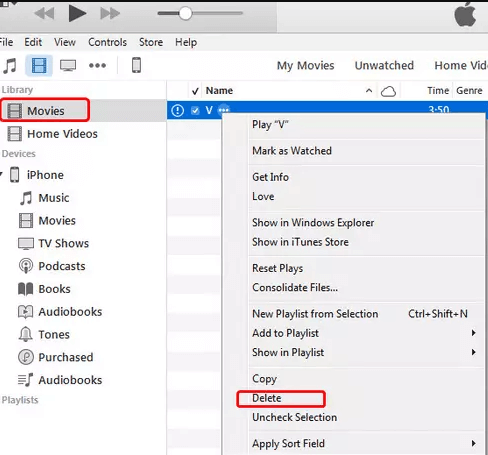Click the iCloud status column header

click(388, 91)
